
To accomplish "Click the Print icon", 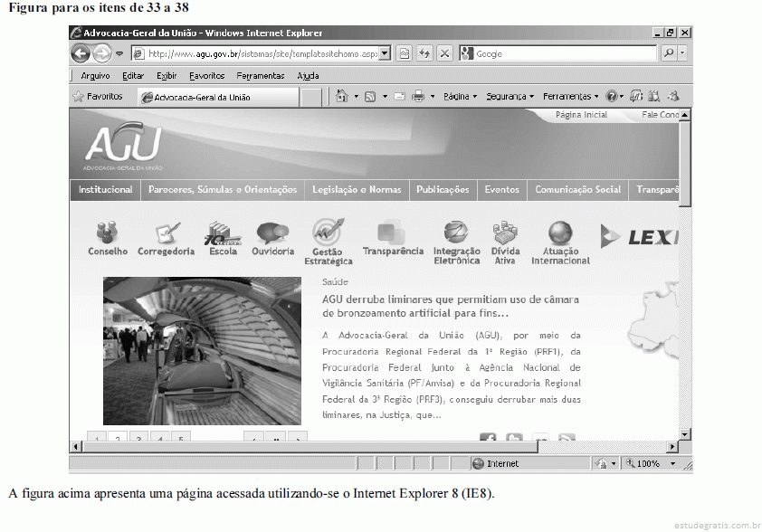I will [418, 97].
